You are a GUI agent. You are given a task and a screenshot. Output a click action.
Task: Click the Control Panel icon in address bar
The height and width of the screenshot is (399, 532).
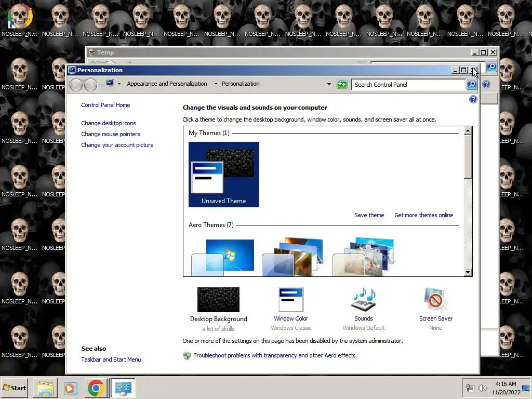(x=110, y=83)
